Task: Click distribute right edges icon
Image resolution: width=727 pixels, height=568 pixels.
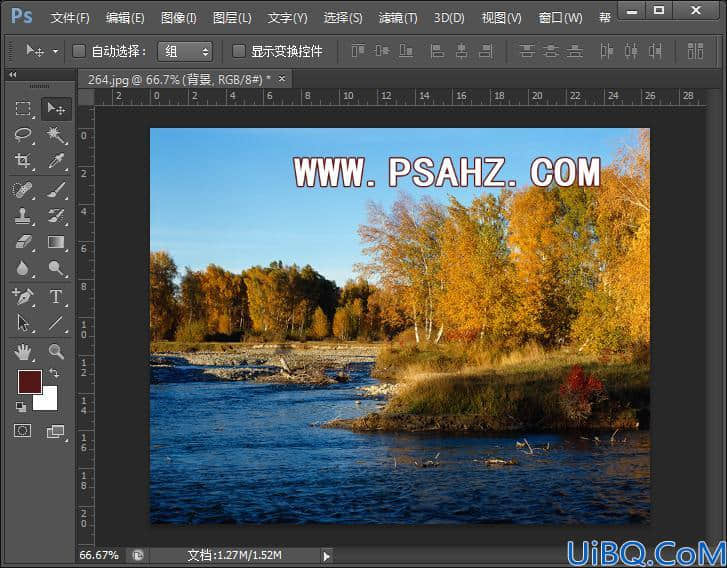Action: (x=655, y=51)
